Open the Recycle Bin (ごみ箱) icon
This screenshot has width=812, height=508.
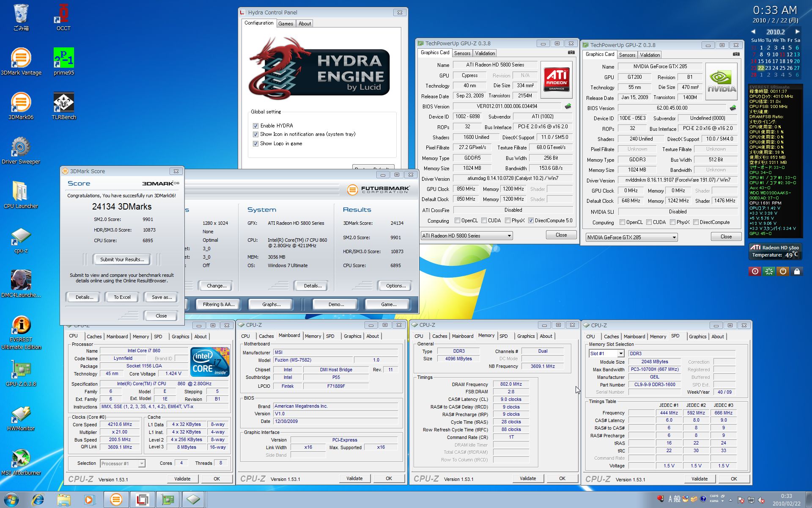[21, 17]
